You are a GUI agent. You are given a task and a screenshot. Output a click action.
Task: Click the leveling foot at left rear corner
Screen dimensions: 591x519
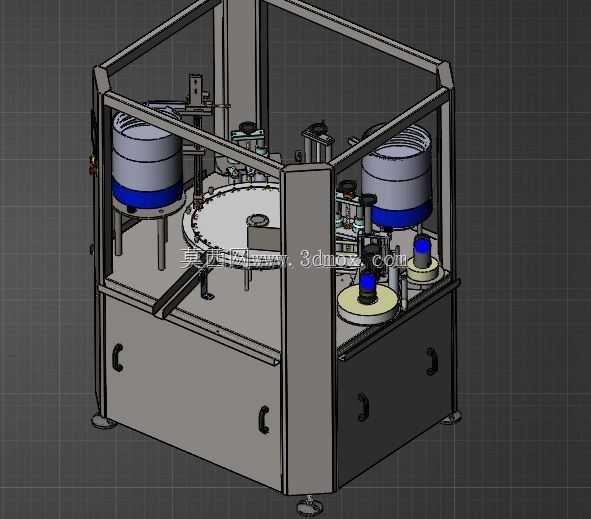click(104, 421)
